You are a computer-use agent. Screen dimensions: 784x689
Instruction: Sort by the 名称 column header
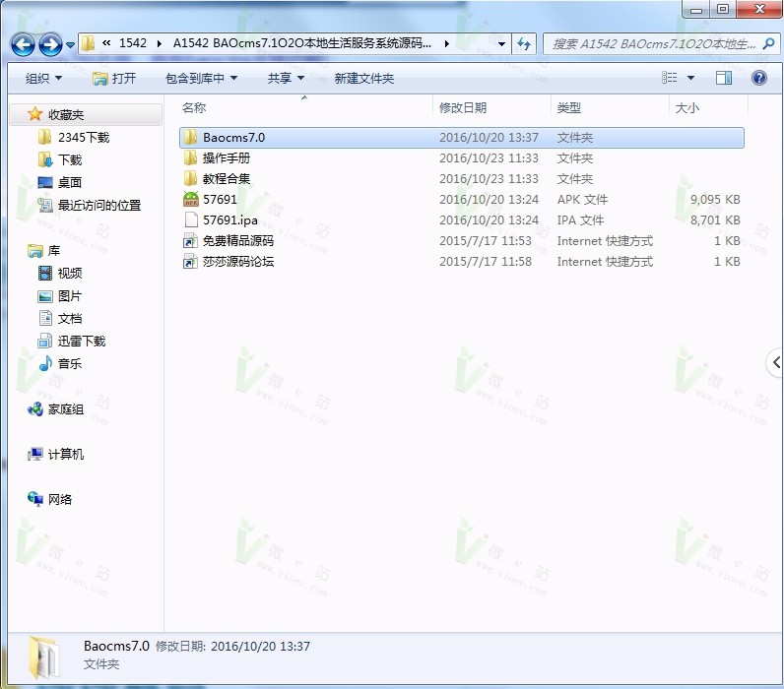pos(193,107)
